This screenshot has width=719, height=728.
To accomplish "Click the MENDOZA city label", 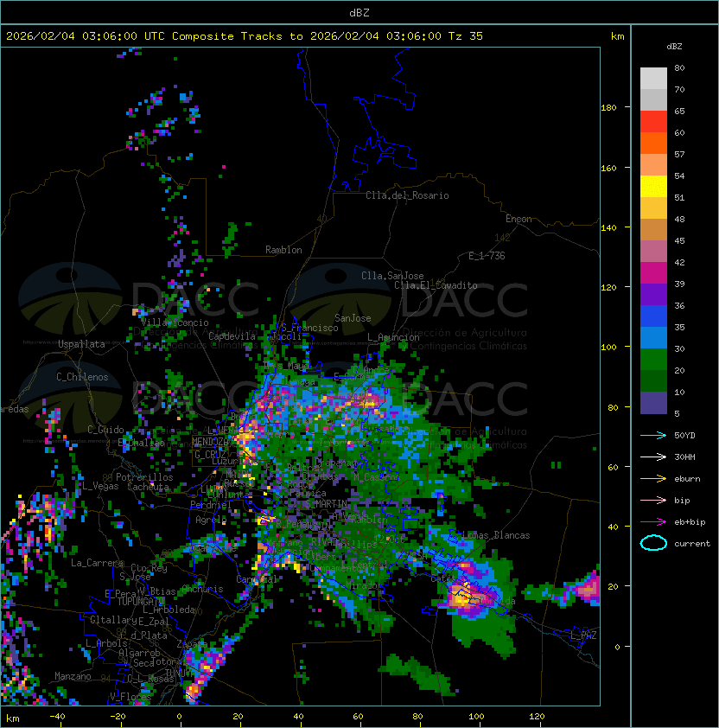I will pos(210,442).
